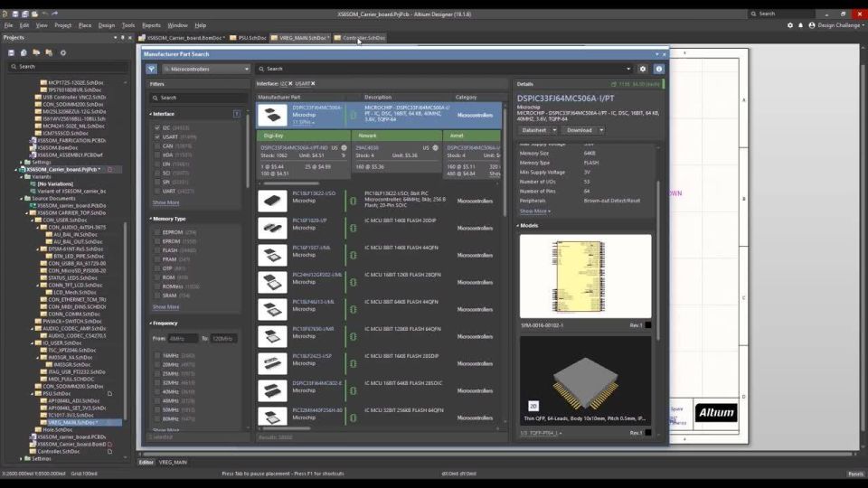
Task: Click the results list horizontal scrollbar
Action: pos(287,428)
